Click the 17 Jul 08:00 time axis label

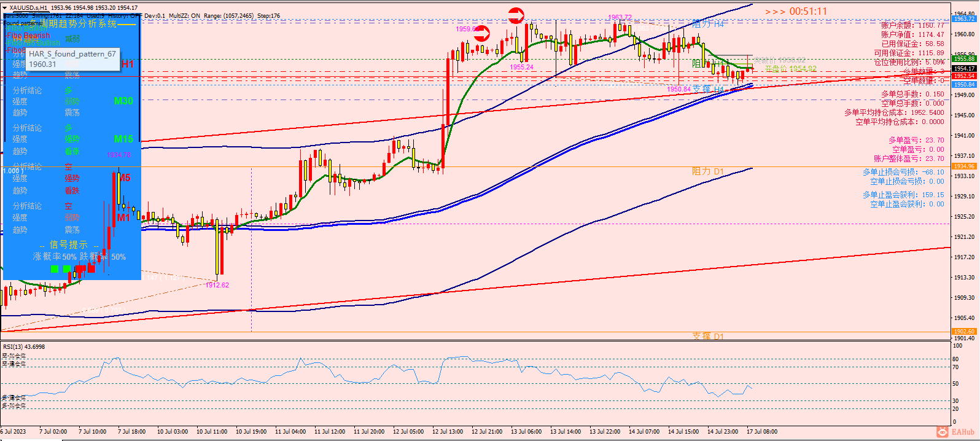(x=762, y=431)
